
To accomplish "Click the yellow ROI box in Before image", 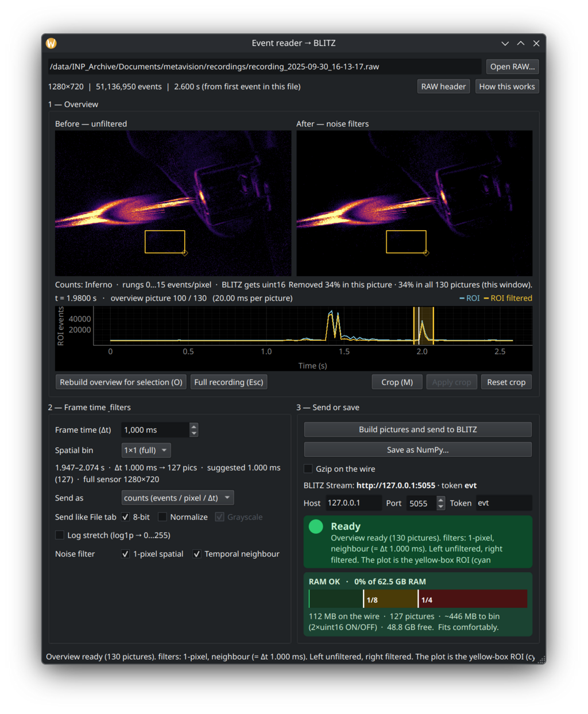I will pos(165,242).
